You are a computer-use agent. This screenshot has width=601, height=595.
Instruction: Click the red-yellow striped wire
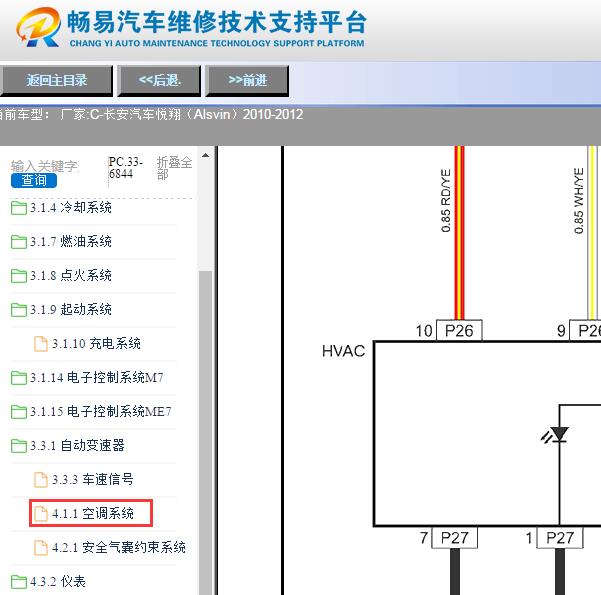[459, 233]
